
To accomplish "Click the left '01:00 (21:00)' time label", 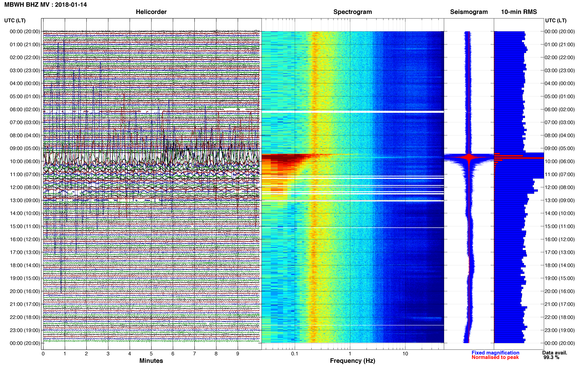I will [25, 45].
